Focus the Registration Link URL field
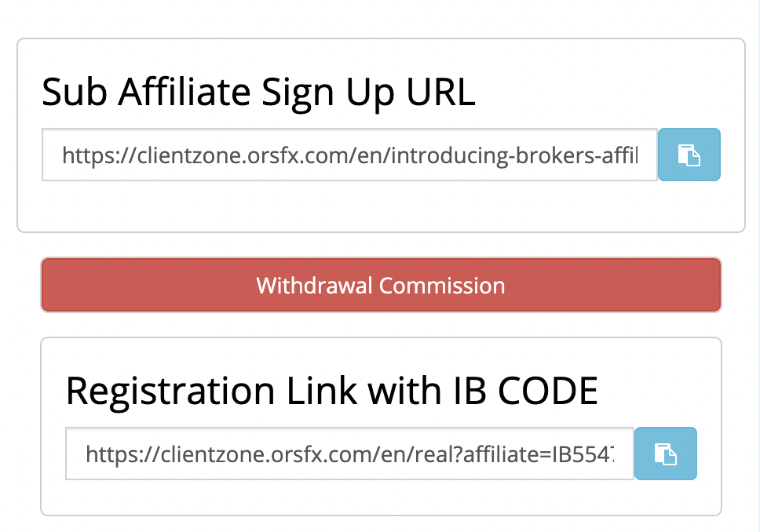Screen dimensions: 760x532 click(349, 454)
